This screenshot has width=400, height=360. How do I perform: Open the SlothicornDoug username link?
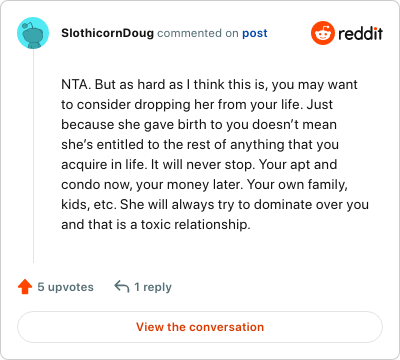click(x=107, y=33)
